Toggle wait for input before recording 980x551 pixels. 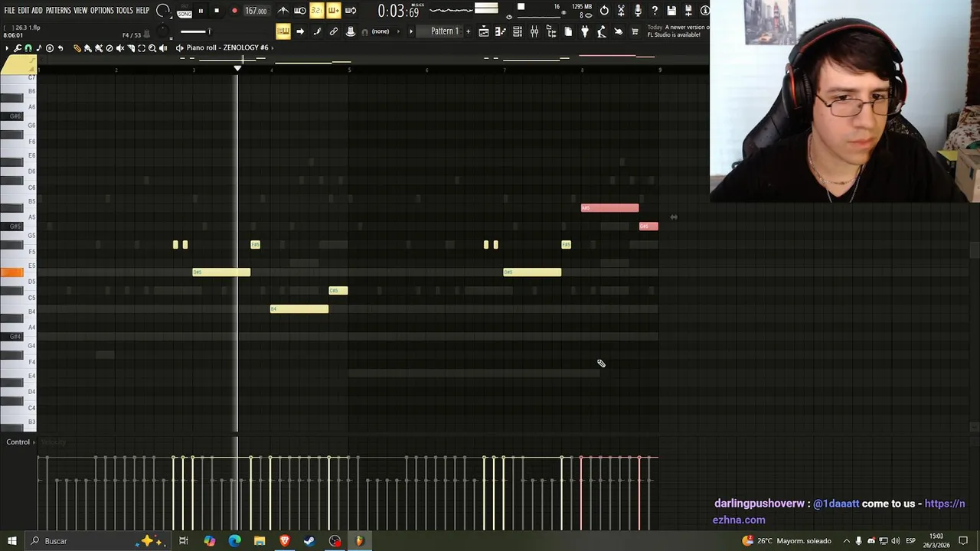click(x=301, y=11)
